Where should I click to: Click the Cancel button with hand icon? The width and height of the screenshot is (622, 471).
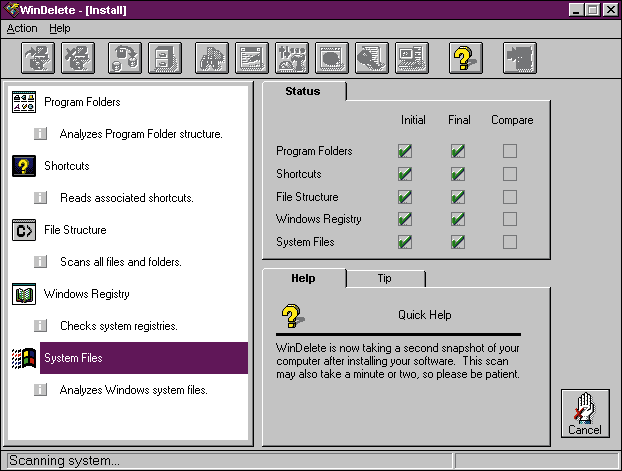(585, 413)
